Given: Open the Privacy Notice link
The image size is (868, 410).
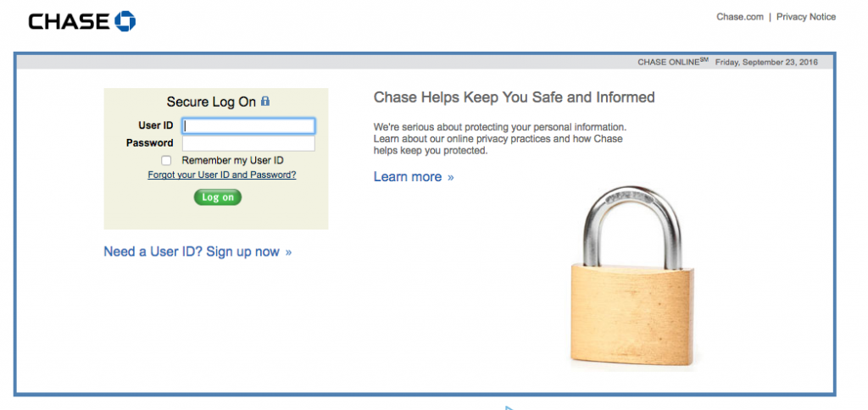Looking at the screenshot, I should (806, 17).
